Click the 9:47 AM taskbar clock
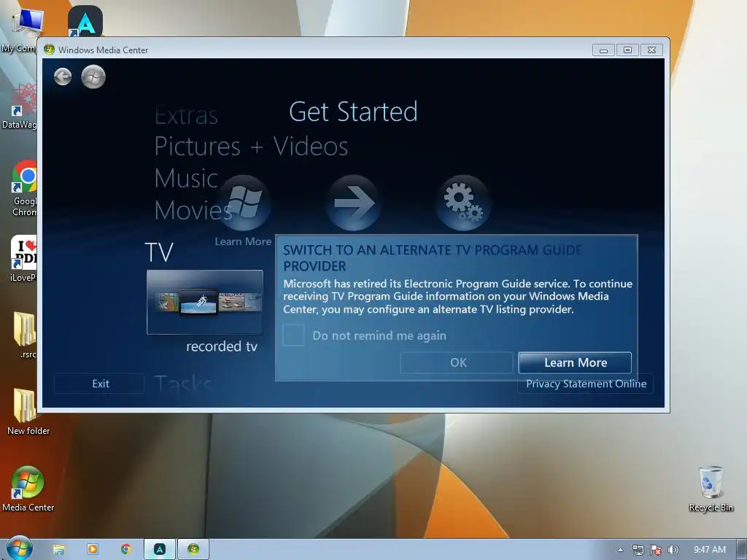 click(709, 550)
